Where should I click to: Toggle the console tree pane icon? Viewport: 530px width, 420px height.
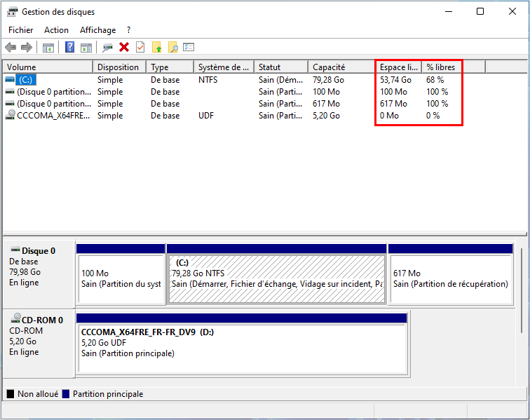48,48
